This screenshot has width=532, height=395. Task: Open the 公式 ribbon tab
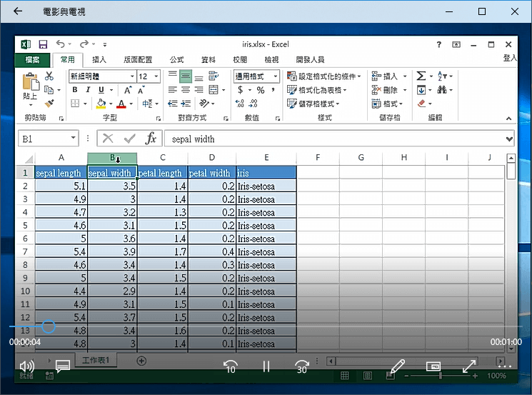point(176,60)
